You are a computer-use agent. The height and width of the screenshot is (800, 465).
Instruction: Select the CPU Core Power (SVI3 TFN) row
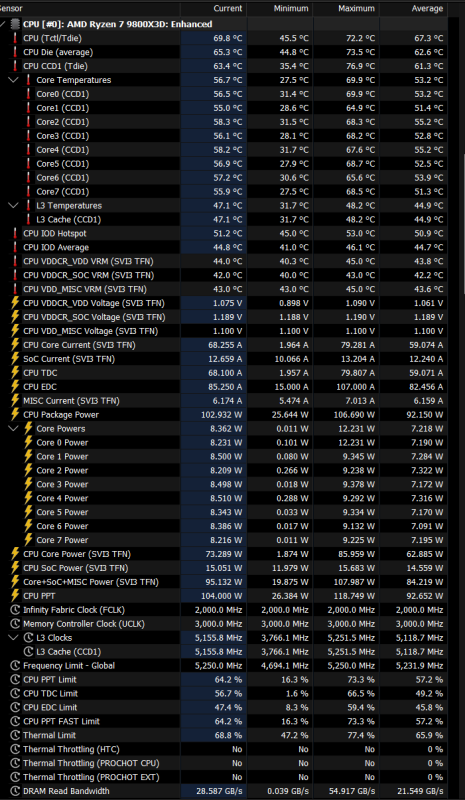(224, 554)
